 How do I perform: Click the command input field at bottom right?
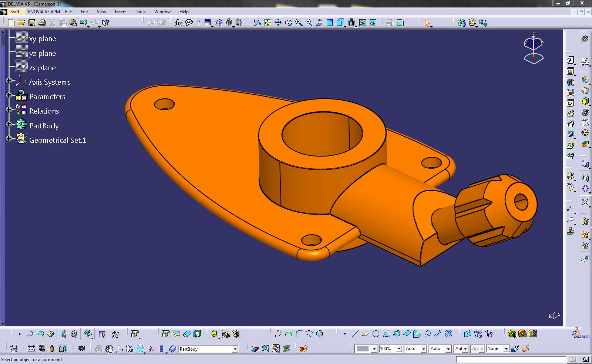click(x=511, y=359)
